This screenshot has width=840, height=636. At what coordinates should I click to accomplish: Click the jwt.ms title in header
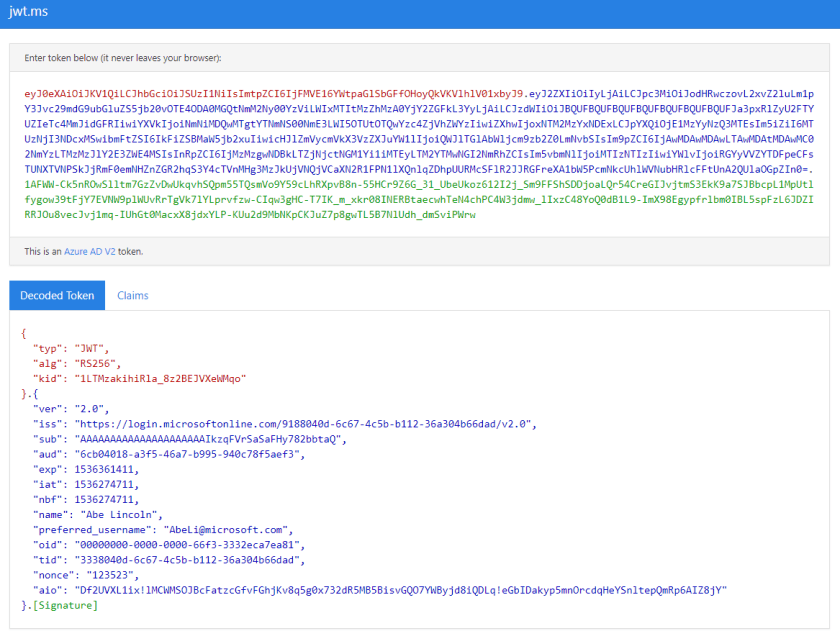(x=29, y=13)
